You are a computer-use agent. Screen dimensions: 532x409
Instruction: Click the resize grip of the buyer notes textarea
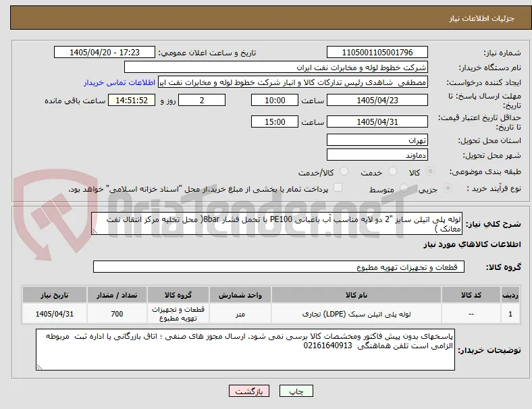point(39,367)
